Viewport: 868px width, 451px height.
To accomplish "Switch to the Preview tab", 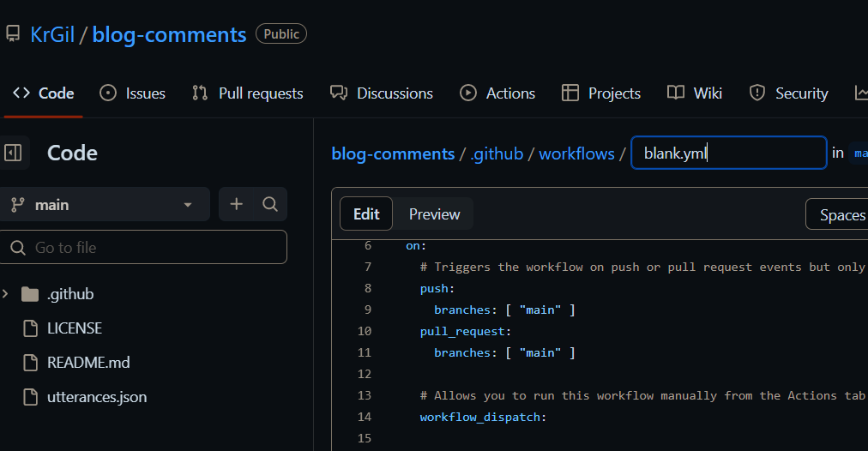I will pos(434,213).
